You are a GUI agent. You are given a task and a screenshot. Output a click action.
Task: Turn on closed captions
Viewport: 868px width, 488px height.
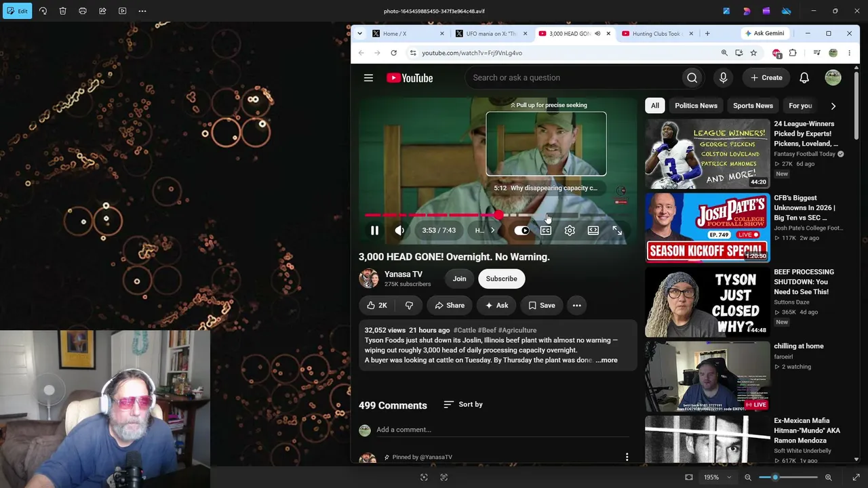[546, 230]
